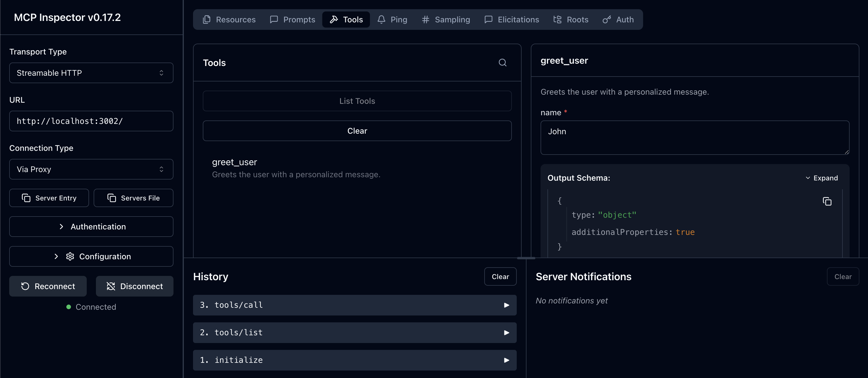Expand the tools/call history entry
Screen dimensions: 868x378
click(x=354, y=305)
